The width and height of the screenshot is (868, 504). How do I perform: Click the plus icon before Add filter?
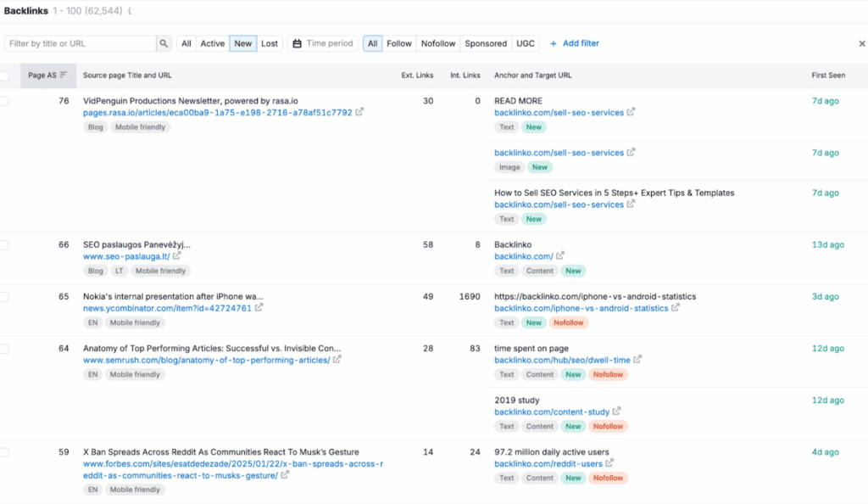553,43
